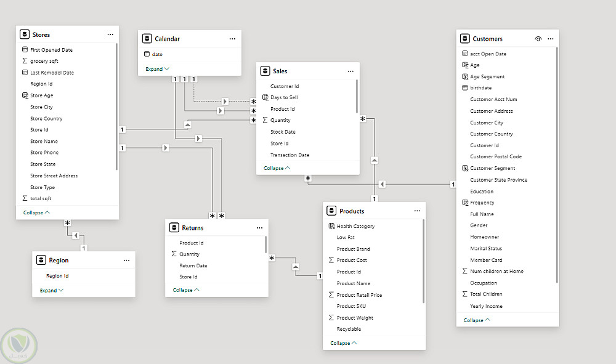Select the Store Street Address field

pyautogui.click(x=54, y=176)
